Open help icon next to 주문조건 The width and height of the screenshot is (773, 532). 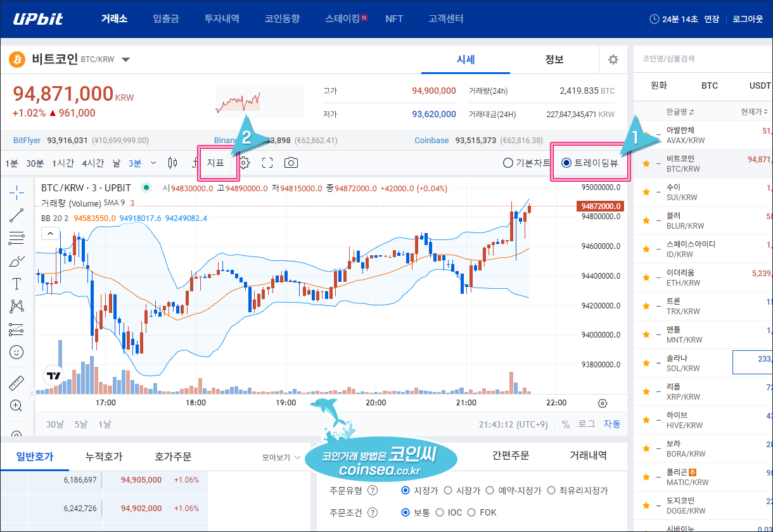point(373,512)
